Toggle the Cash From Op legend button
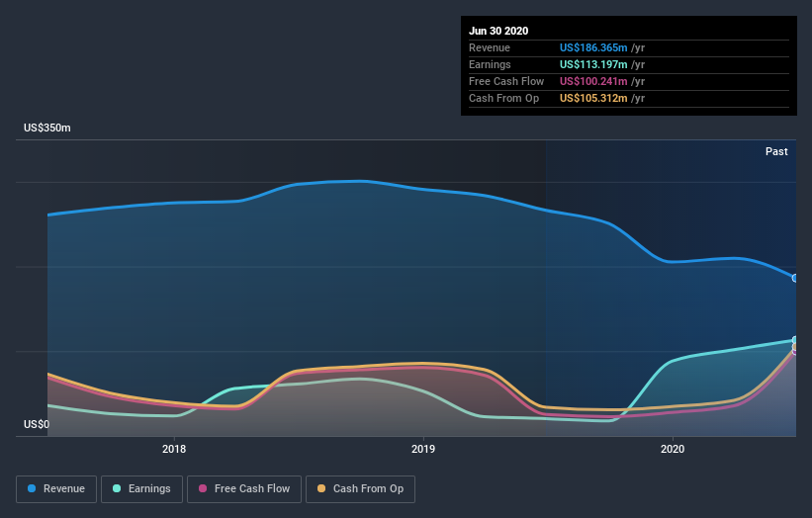 point(360,489)
